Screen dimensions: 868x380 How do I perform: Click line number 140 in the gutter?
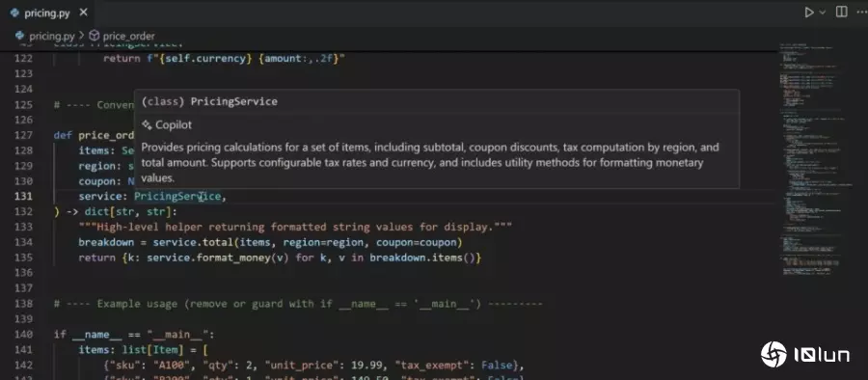(24, 335)
